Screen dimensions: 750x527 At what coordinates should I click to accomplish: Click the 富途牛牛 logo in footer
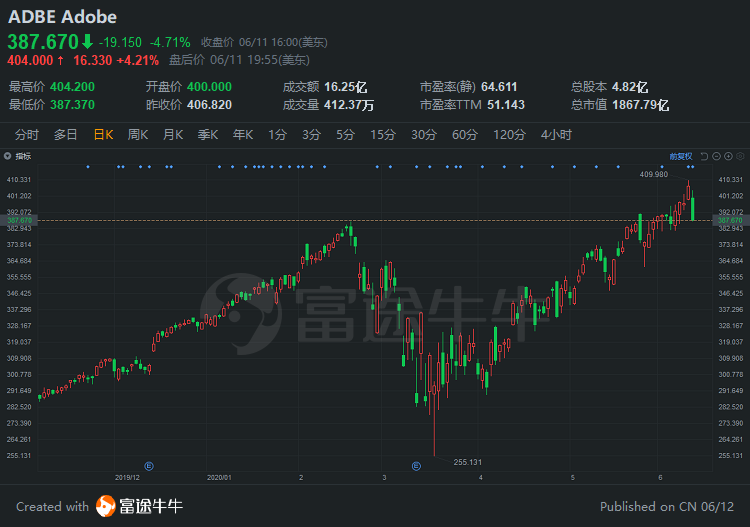point(139,506)
